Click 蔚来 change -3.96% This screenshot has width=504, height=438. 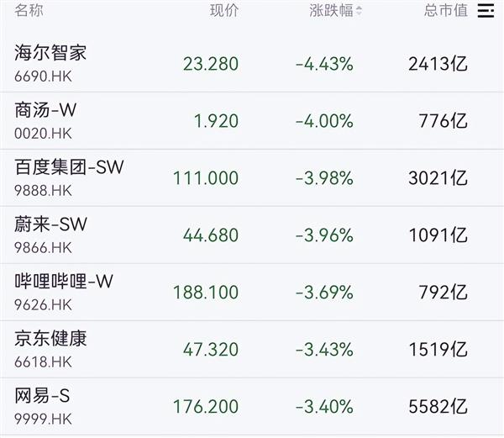coord(324,235)
